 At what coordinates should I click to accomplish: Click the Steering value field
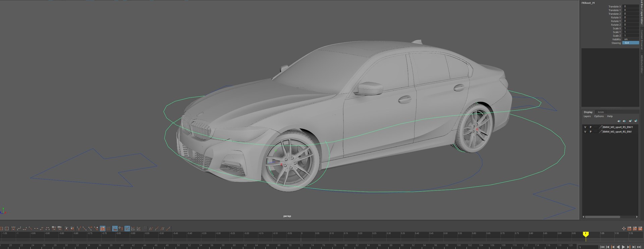click(x=631, y=43)
